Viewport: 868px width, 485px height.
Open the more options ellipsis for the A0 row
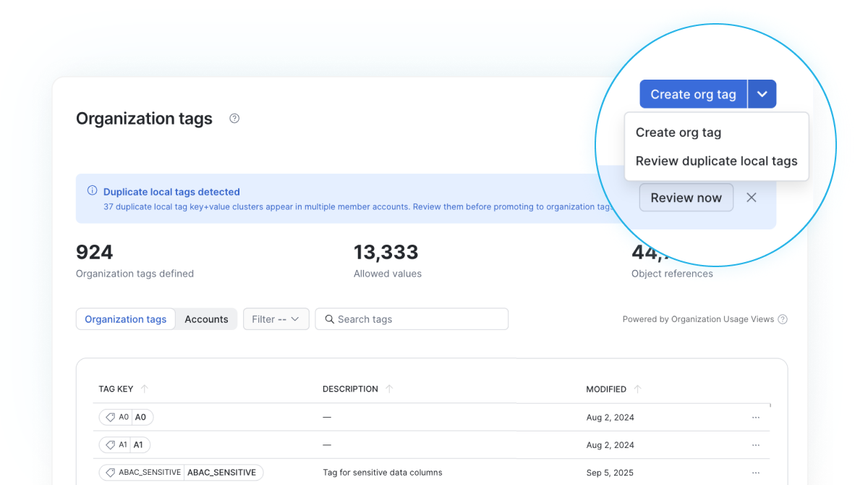pyautogui.click(x=756, y=418)
